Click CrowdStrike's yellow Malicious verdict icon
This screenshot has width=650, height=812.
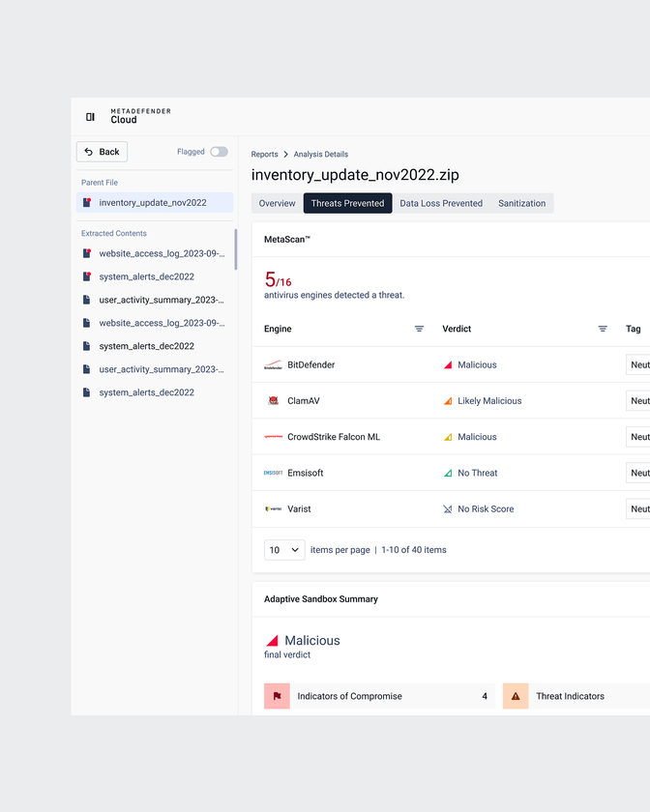pos(448,437)
